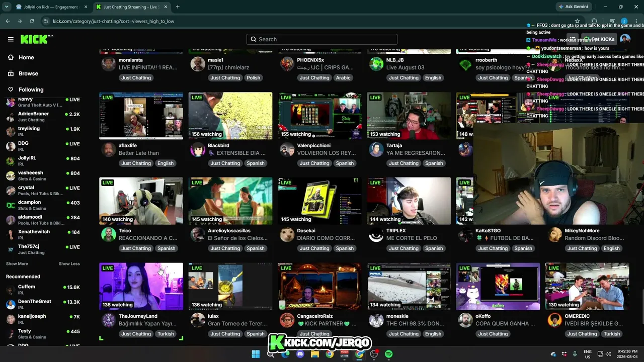Open File Explorer from the taskbar

(315, 354)
